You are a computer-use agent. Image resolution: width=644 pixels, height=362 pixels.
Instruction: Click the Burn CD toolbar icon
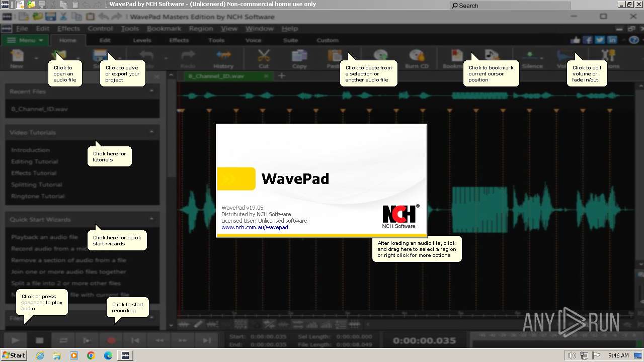pyautogui.click(x=417, y=58)
